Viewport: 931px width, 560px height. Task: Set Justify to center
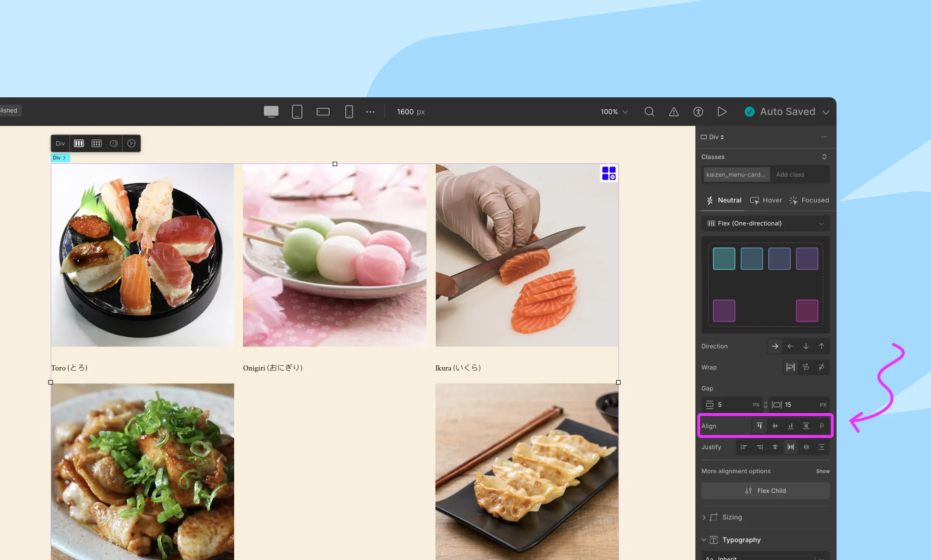(775, 447)
